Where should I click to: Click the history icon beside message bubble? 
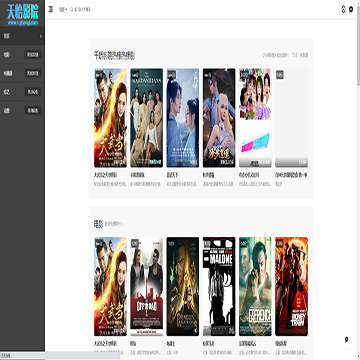[343, 9]
